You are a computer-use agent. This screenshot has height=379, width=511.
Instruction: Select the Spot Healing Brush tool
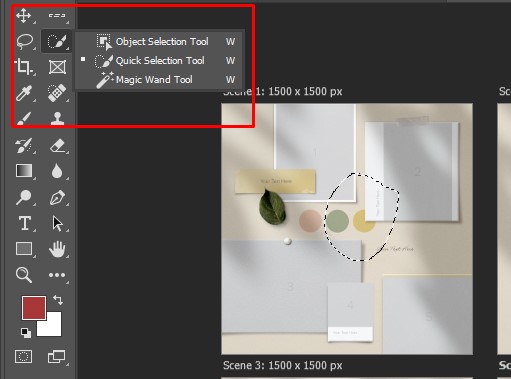coord(57,93)
